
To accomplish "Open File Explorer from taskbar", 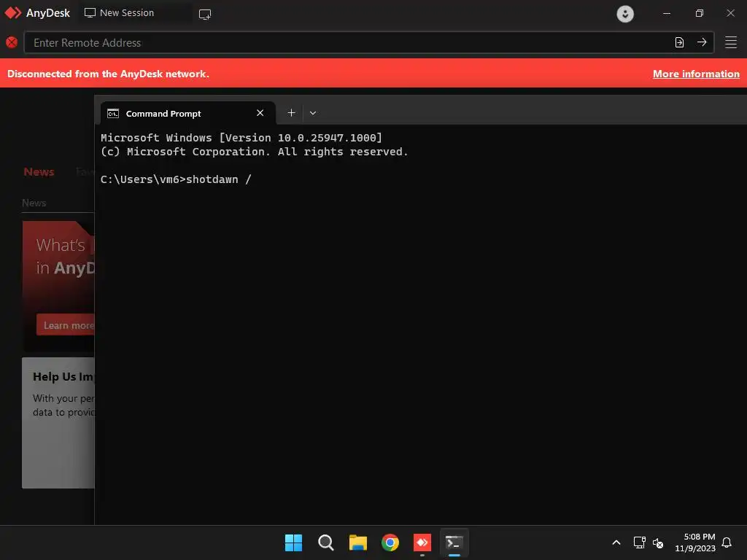I will click(358, 542).
